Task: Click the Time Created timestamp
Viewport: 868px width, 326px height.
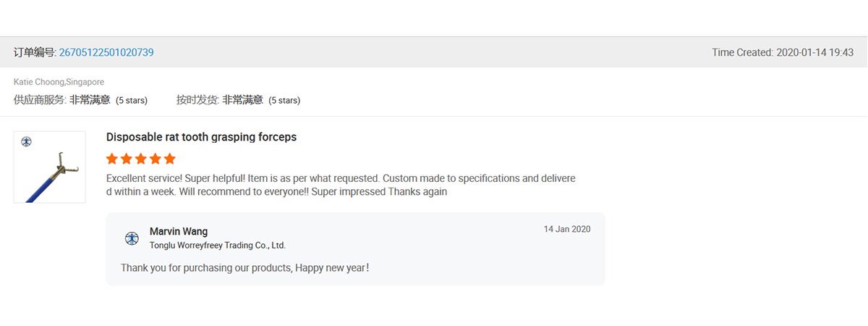Action: (783, 52)
